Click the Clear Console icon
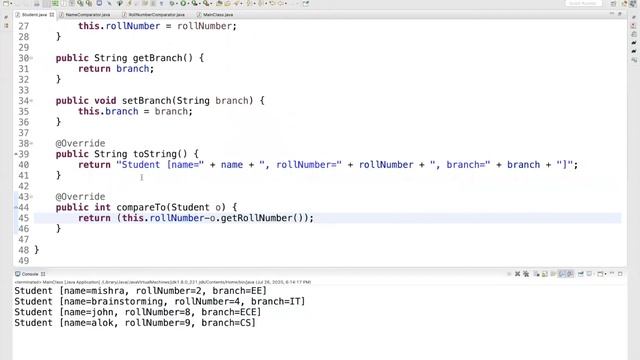Image resolution: width=640 pixels, height=360 pixels. pyautogui.click(x=536, y=274)
